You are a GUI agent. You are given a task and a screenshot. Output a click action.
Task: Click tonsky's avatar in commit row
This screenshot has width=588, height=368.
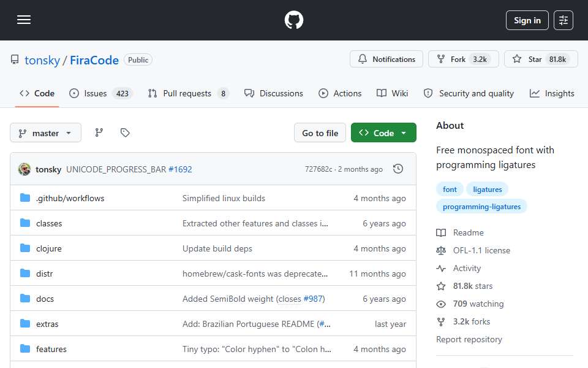click(24, 169)
